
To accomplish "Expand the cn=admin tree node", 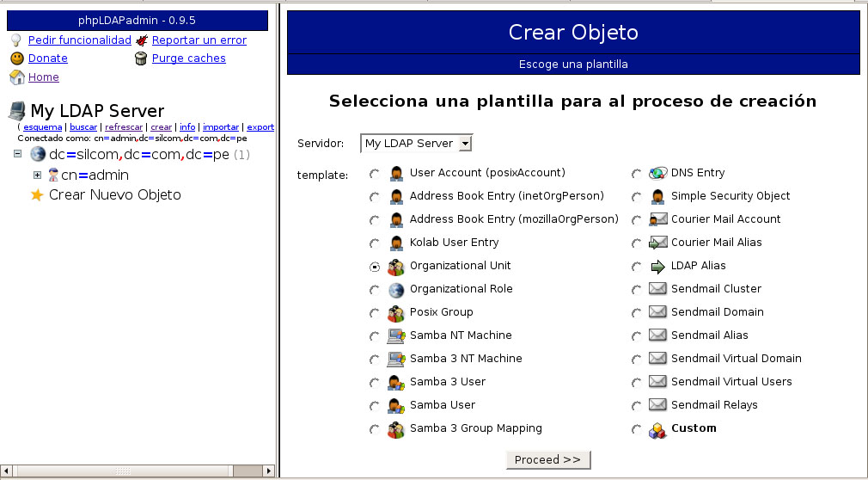I will coord(38,175).
